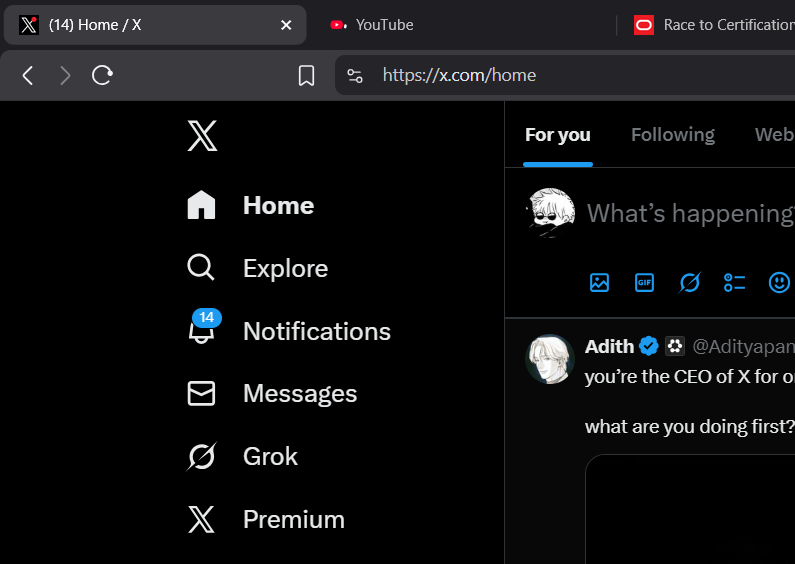The height and width of the screenshot is (564, 795).
Task: Switch to Race to Certification tab
Action: coord(714,25)
